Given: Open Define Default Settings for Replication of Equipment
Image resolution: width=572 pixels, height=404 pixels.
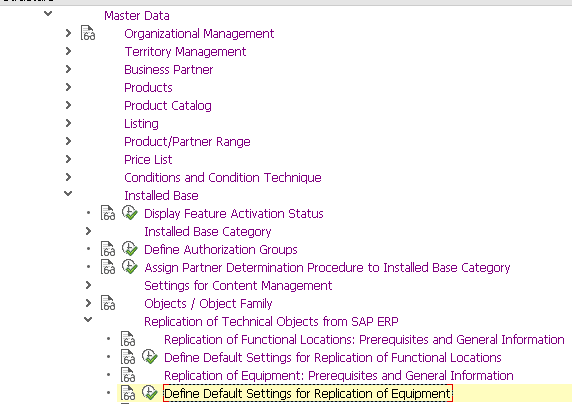Looking at the screenshot, I should (x=308, y=393).
